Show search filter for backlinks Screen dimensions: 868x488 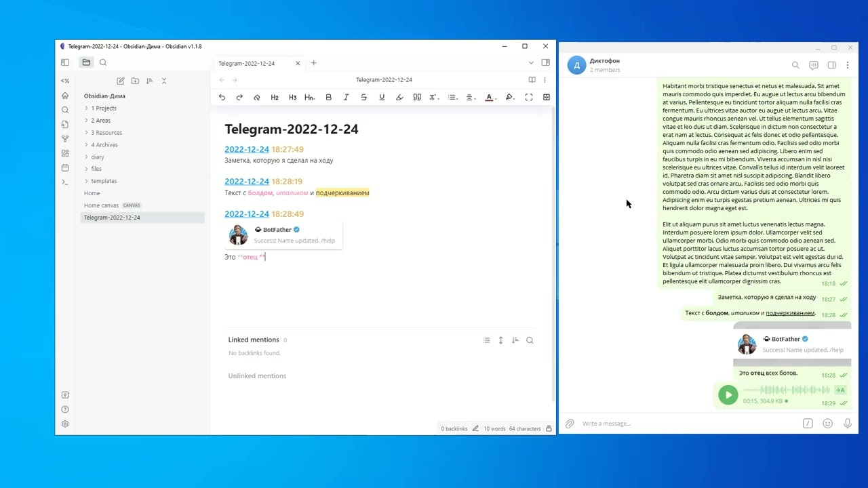point(530,340)
